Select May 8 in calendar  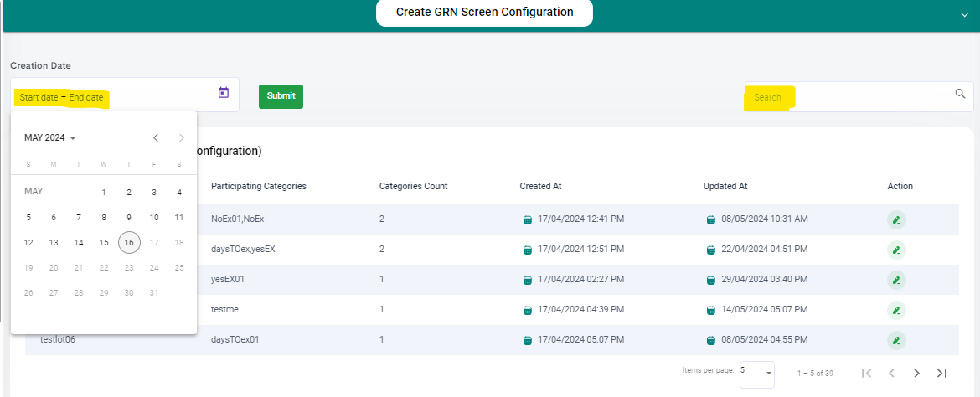(104, 218)
